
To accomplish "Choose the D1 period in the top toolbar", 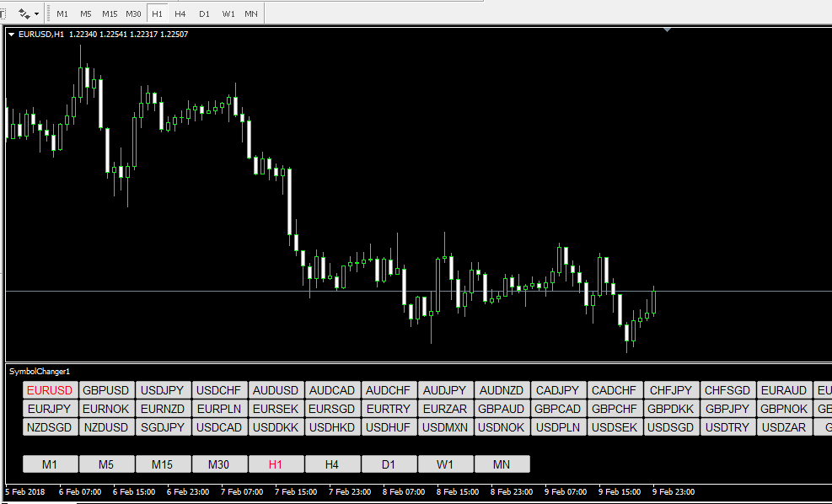I will pyautogui.click(x=204, y=14).
